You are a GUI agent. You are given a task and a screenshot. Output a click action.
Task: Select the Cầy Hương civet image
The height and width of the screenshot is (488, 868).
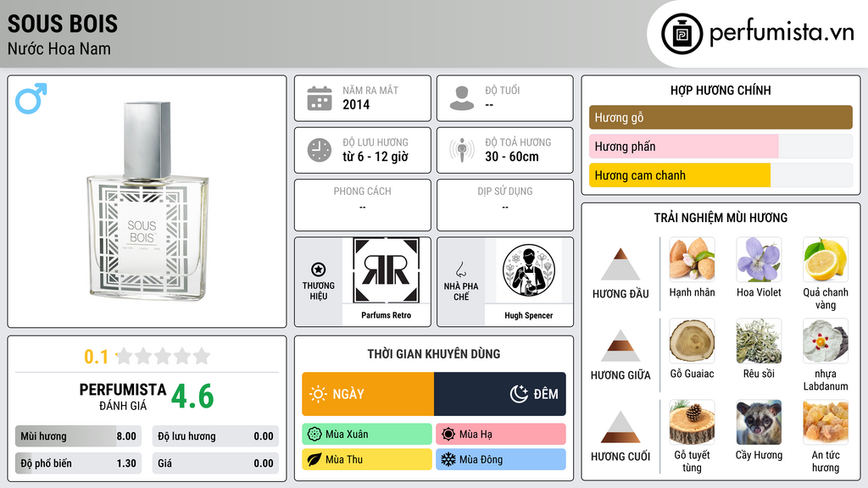pyautogui.click(x=759, y=422)
